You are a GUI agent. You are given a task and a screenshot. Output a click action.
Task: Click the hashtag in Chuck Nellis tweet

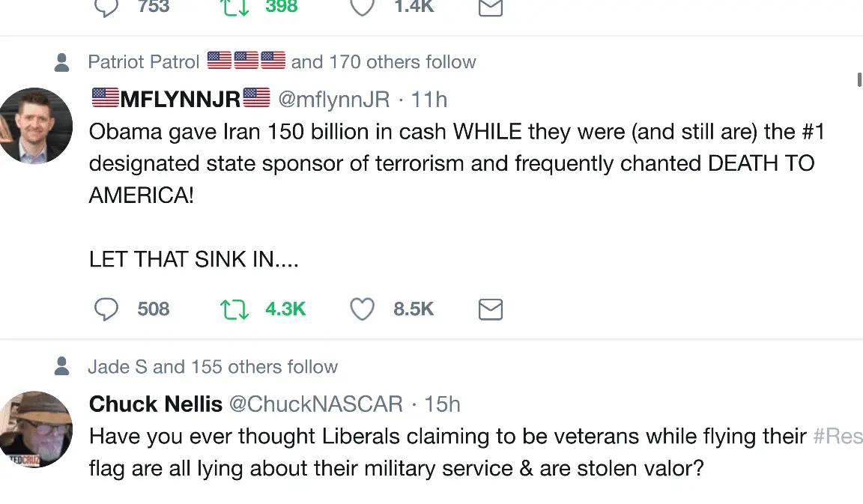838,436
